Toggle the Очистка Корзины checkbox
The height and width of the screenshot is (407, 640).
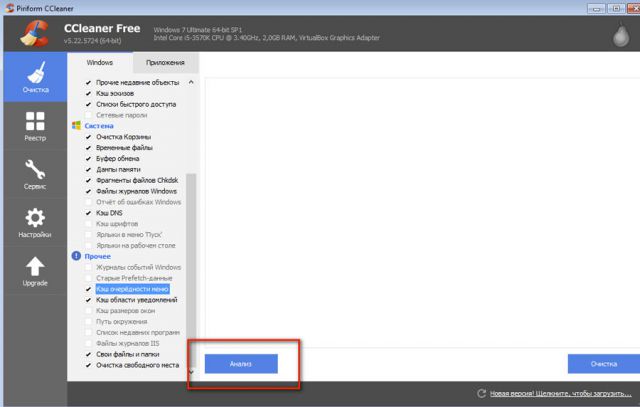coord(89,136)
